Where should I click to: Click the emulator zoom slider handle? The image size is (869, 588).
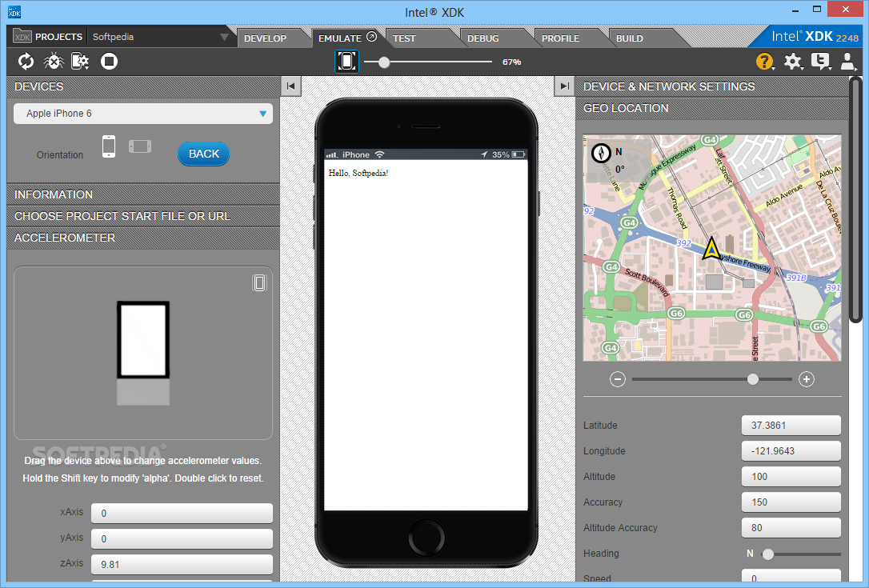point(383,62)
